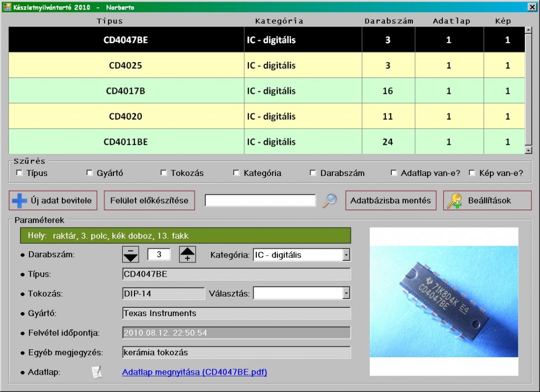This screenshot has height=392, width=540.
Task: Select the CD4047BE row
Action: tap(266, 40)
